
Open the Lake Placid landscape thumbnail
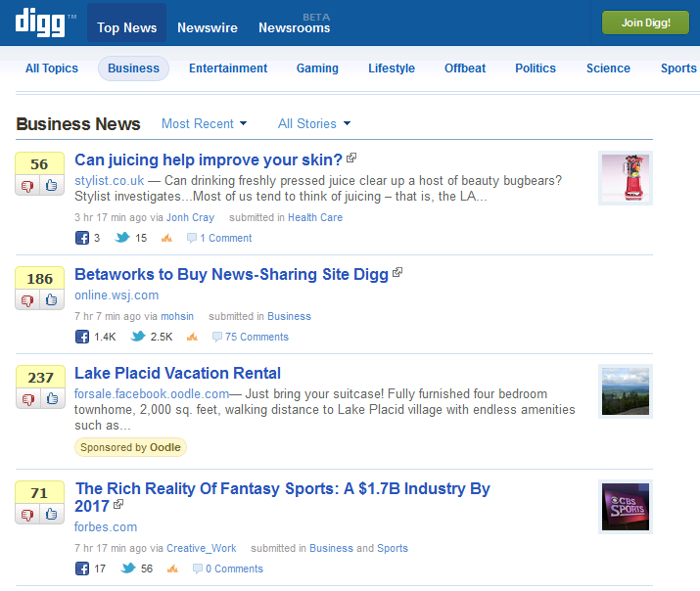coord(626,391)
